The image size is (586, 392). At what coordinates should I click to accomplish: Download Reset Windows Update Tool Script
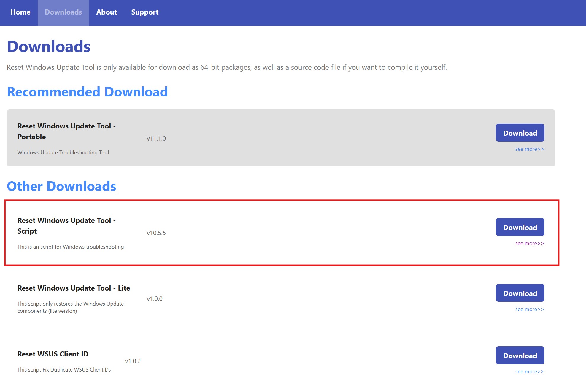520,227
